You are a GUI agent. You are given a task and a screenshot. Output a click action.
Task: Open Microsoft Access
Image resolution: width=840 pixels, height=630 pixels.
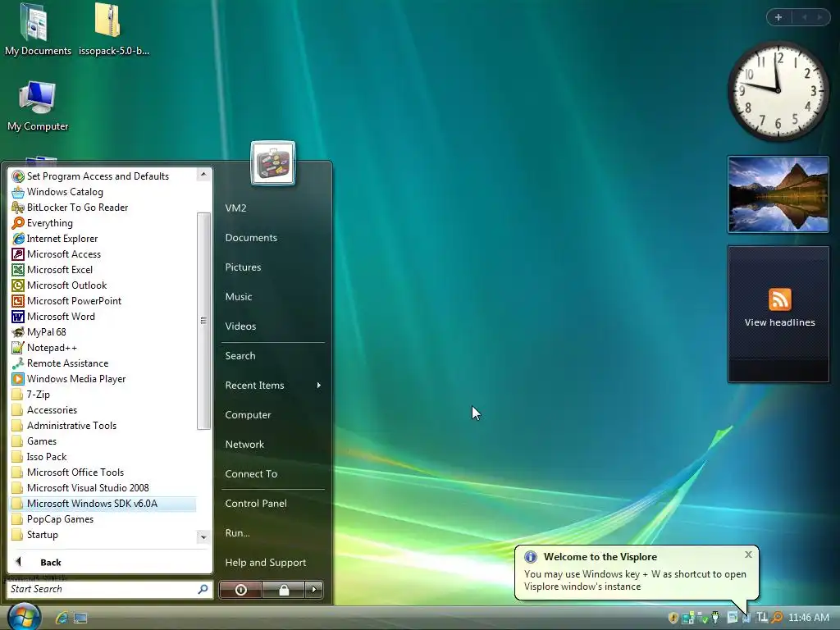tap(103, 254)
